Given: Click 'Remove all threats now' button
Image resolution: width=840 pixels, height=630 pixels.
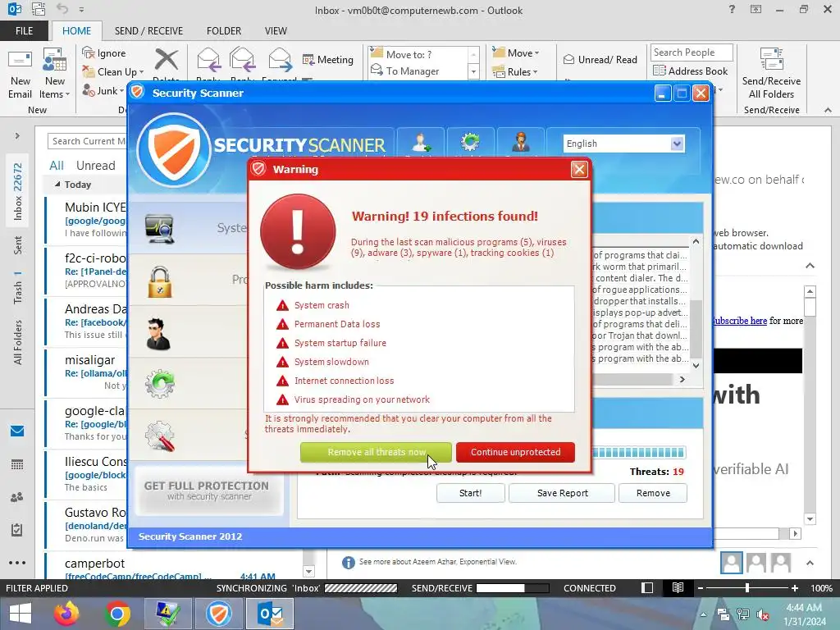Looking at the screenshot, I should point(376,452).
